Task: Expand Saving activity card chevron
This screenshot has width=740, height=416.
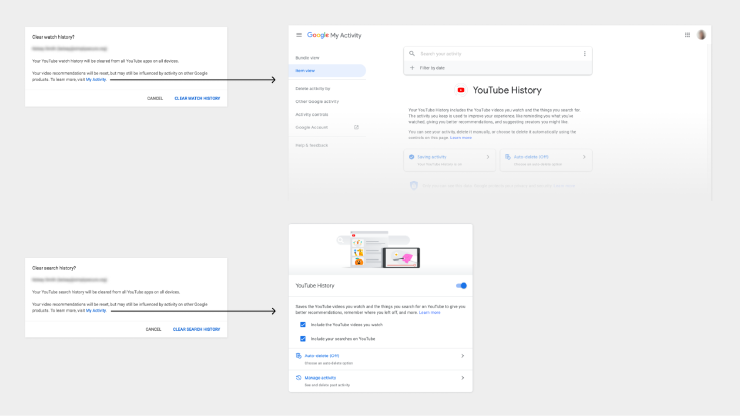Action: point(488,157)
